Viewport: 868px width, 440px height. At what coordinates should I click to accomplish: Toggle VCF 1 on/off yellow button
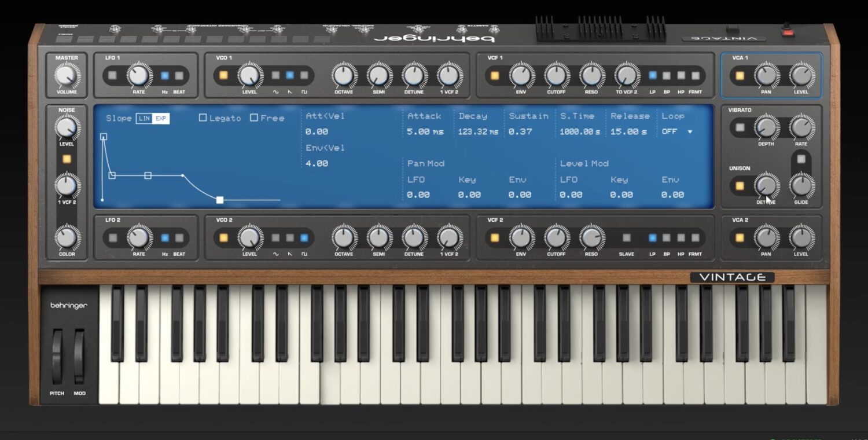495,75
